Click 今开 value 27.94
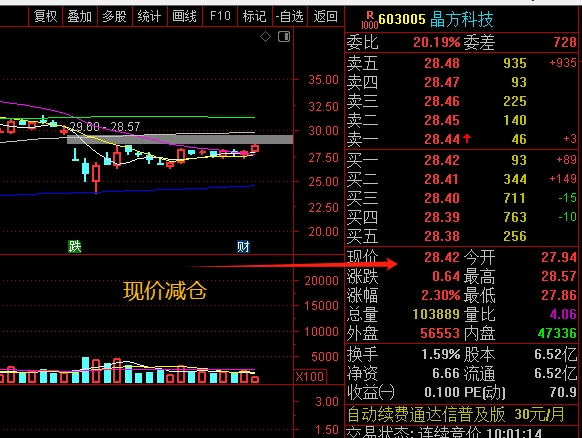Image resolution: width=582 pixels, height=438 pixels. (x=559, y=257)
